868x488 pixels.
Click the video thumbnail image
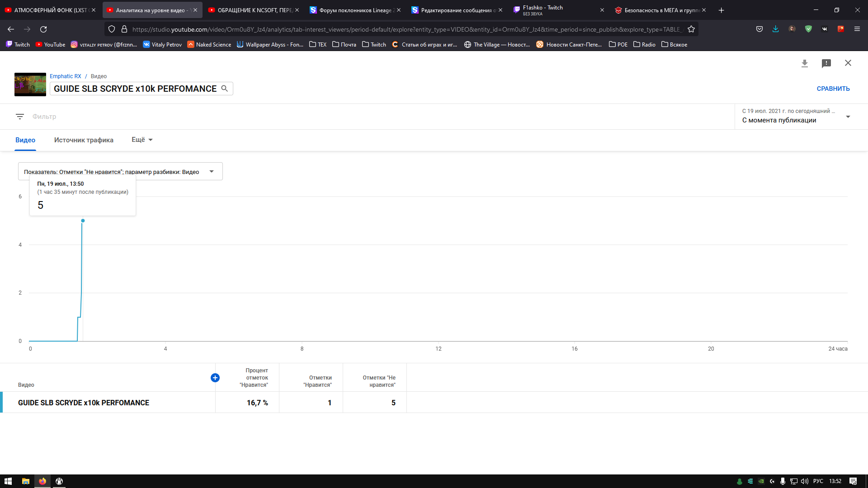point(30,84)
